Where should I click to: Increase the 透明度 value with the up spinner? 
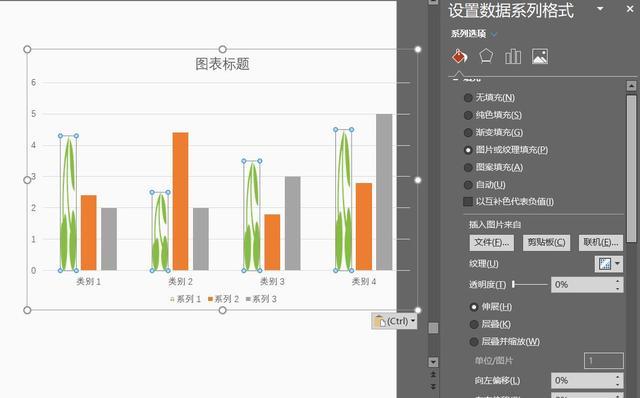coord(618,281)
